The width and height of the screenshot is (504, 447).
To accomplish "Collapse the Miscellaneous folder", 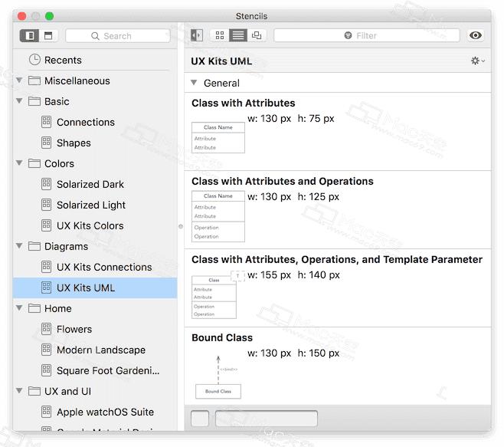I will (19, 81).
